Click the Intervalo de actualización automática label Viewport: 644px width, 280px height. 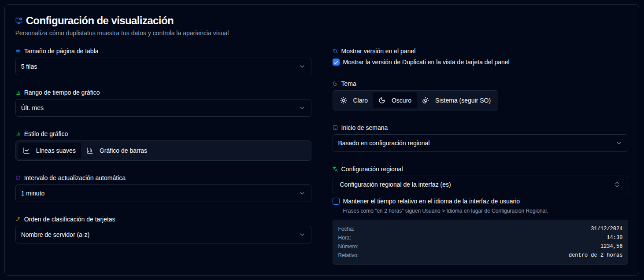point(75,178)
